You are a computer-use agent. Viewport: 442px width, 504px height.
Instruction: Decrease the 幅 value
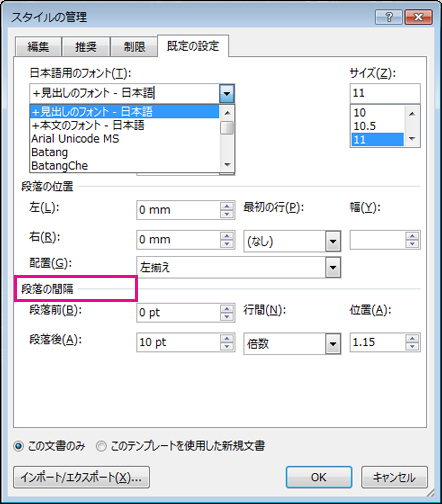pos(412,244)
